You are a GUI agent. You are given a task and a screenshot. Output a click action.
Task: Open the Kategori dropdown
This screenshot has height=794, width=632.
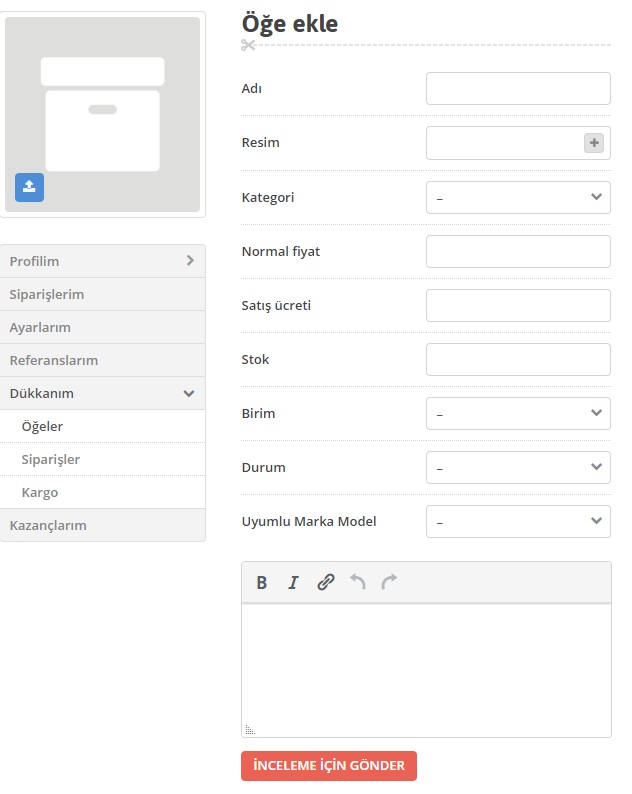coord(518,197)
